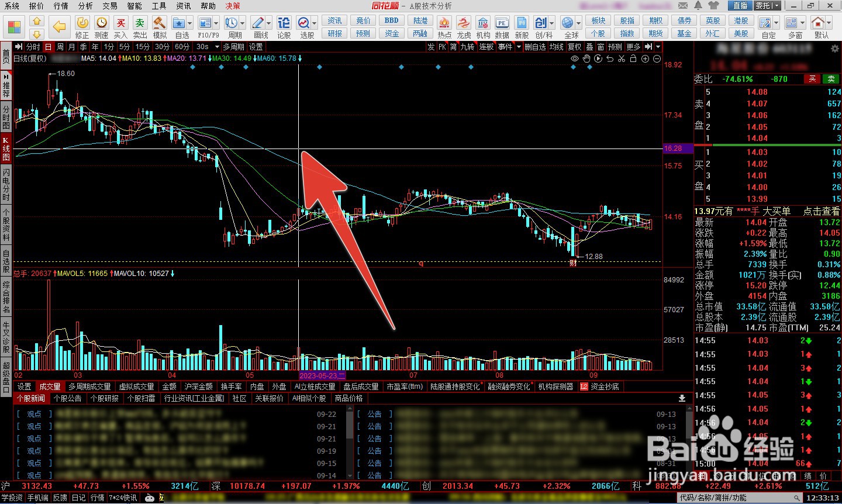Open the settings gear in the quote panel
This screenshot has width=842, height=504.
pyautogui.click(x=834, y=49)
